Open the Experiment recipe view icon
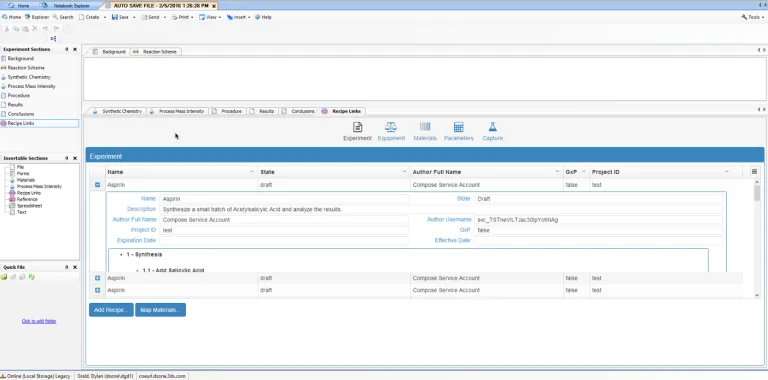This screenshot has height=380, width=768. pos(358,127)
